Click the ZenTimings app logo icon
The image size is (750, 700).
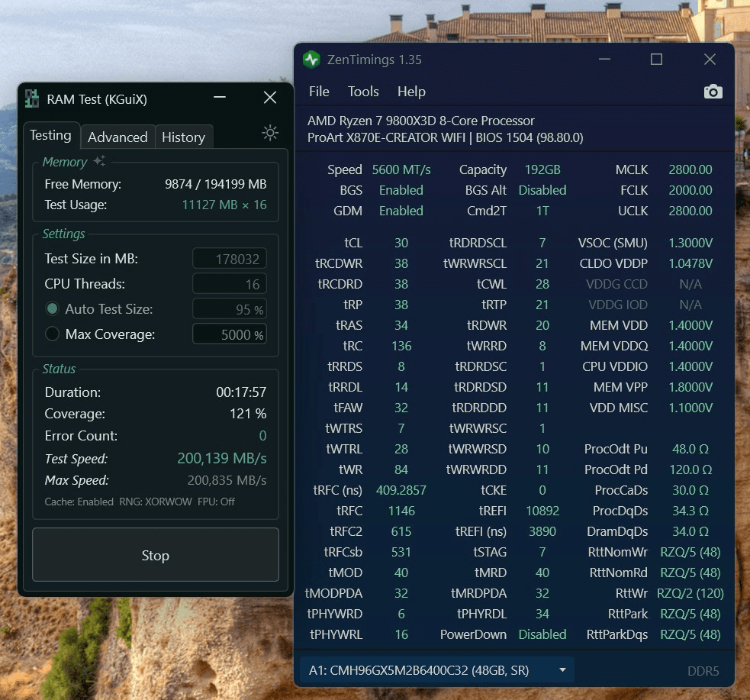pos(312,60)
